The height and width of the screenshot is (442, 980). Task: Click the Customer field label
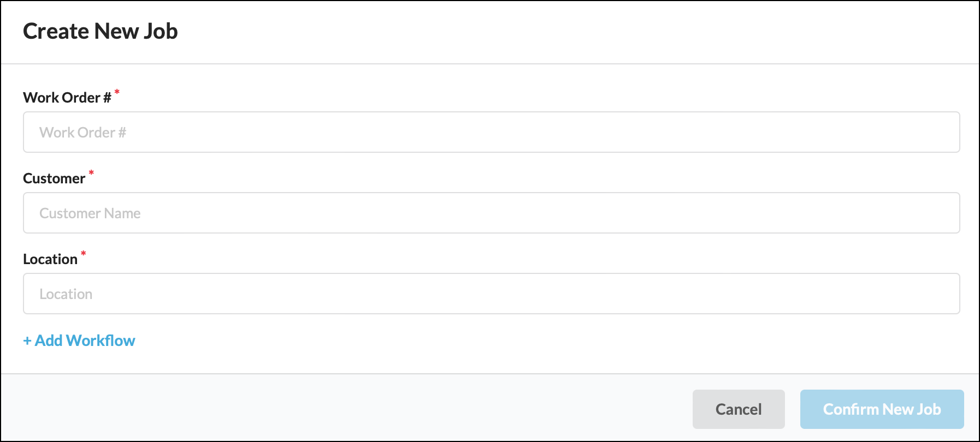(x=54, y=178)
